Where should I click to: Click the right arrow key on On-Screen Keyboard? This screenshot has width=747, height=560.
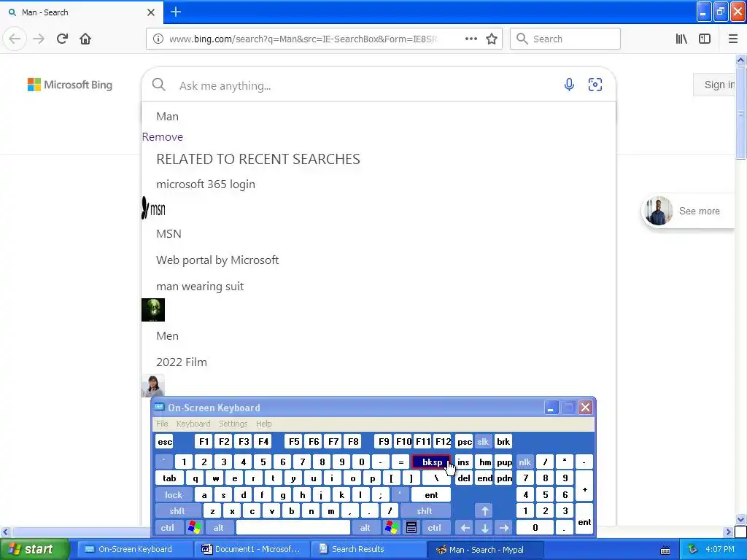pos(504,528)
